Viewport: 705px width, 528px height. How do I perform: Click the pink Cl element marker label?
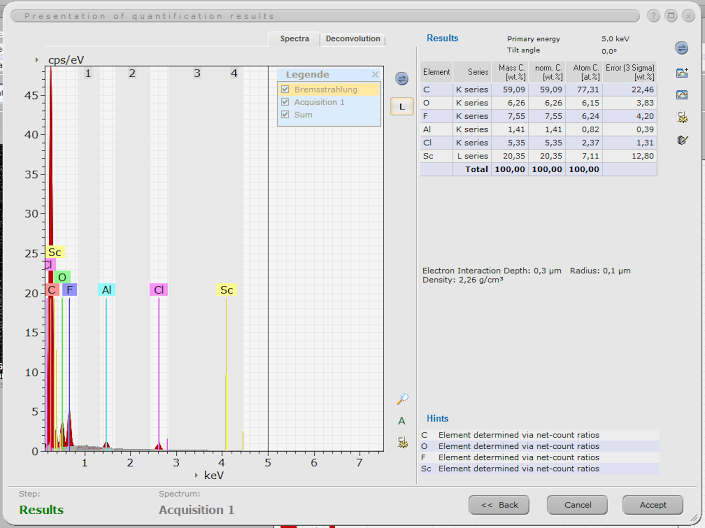tap(159, 290)
